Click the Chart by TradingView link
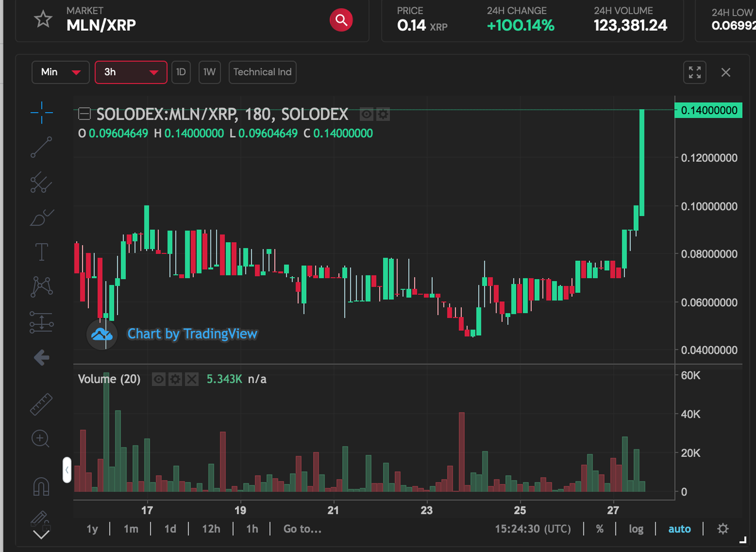The image size is (756, 552). (x=192, y=333)
